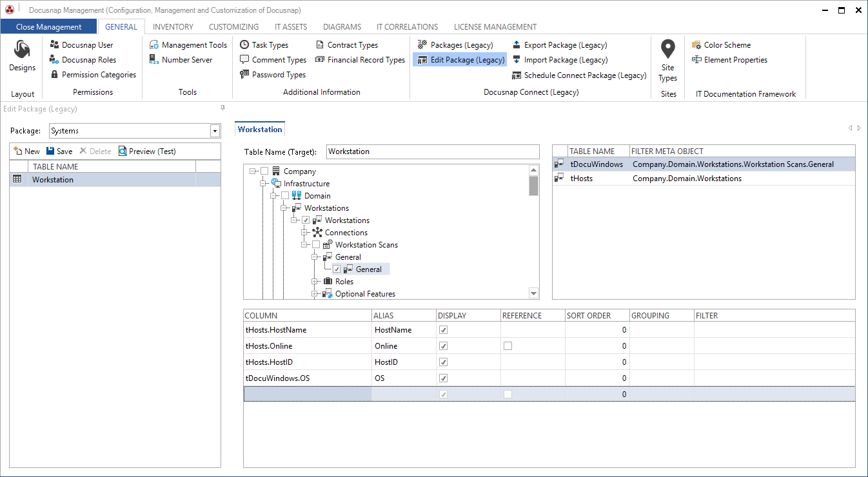The height and width of the screenshot is (477, 868).
Task: Open Password Types
Action: point(272,75)
